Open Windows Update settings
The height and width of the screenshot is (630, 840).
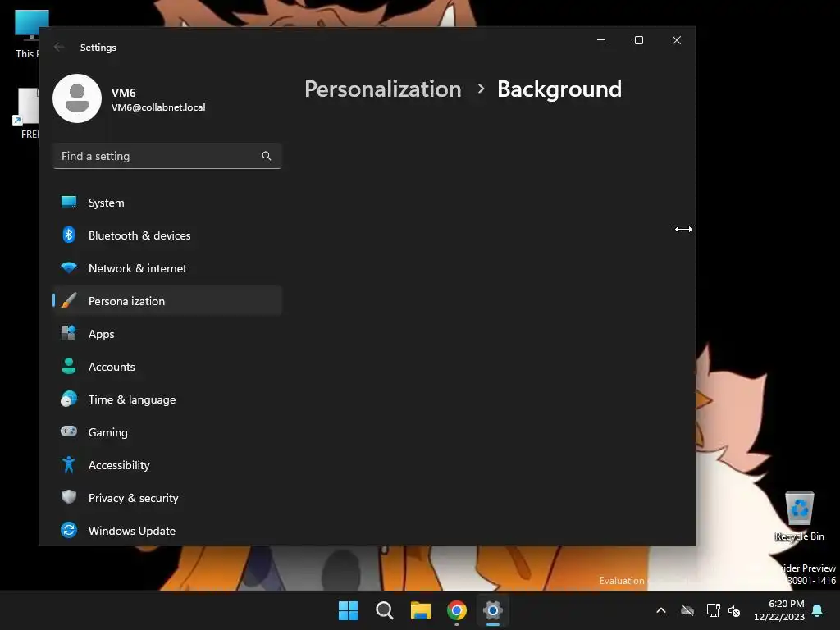(x=167, y=531)
